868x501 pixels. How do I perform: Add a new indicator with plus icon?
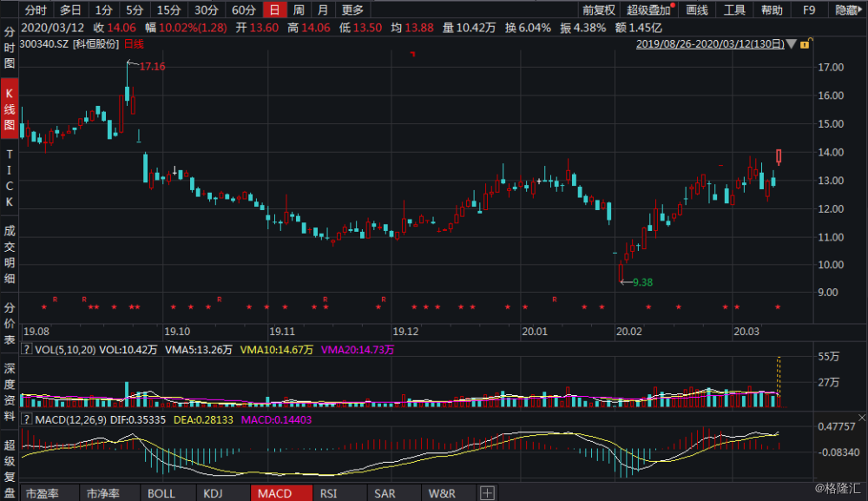[487, 492]
